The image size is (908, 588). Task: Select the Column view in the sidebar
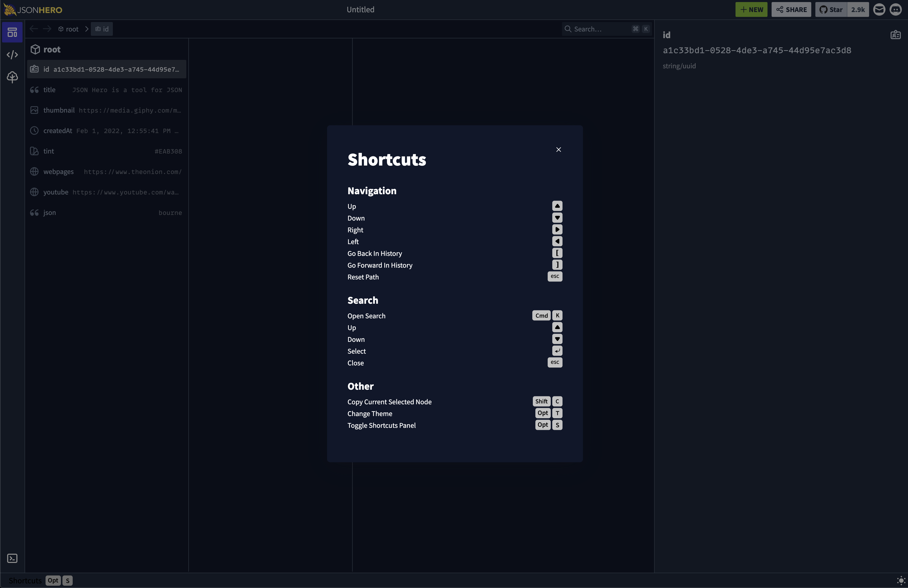click(12, 32)
